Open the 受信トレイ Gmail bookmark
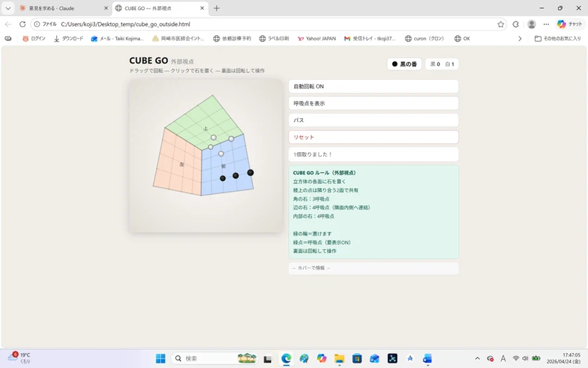This screenshot has height=368, width=588. coord(370,39)
